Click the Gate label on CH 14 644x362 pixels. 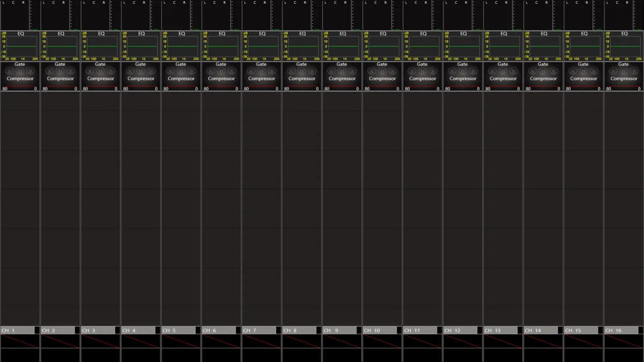point(543,64)
